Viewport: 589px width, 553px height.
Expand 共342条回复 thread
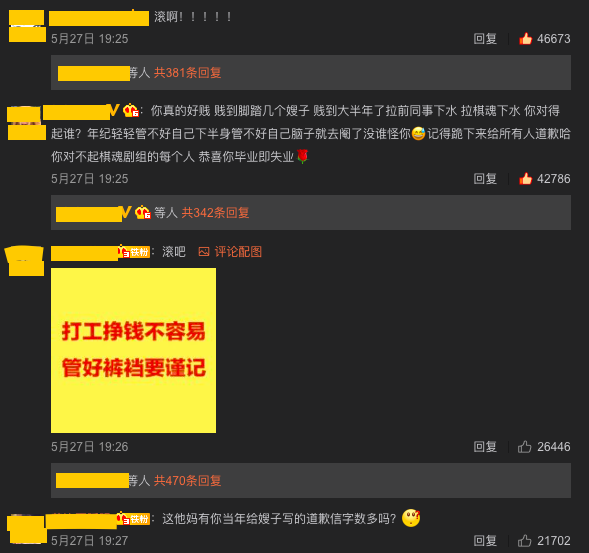215,213
